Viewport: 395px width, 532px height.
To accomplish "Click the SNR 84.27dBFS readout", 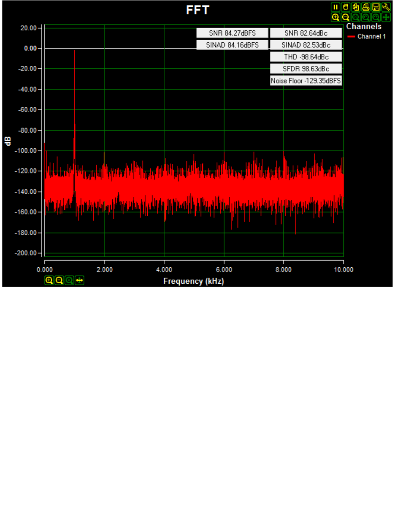I will point(232,33).
